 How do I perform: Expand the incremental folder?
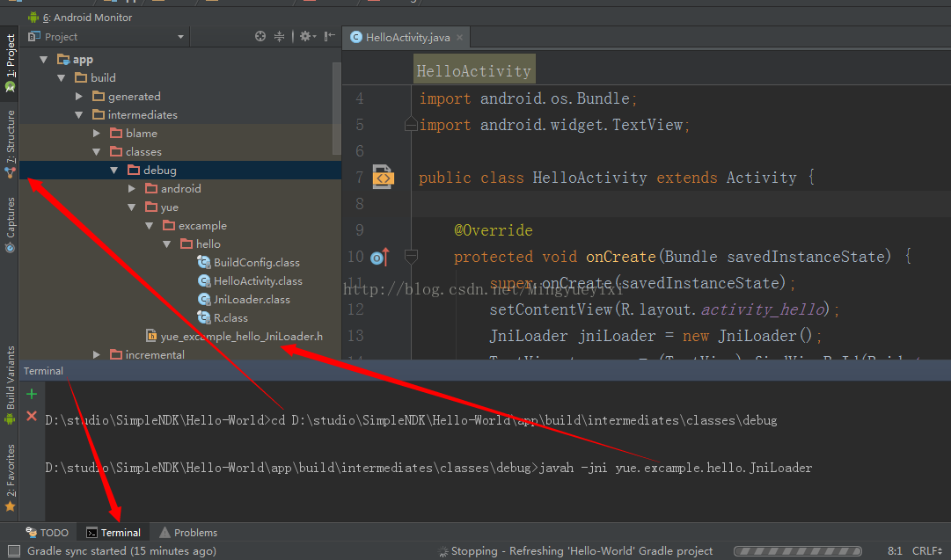(97, 354)
